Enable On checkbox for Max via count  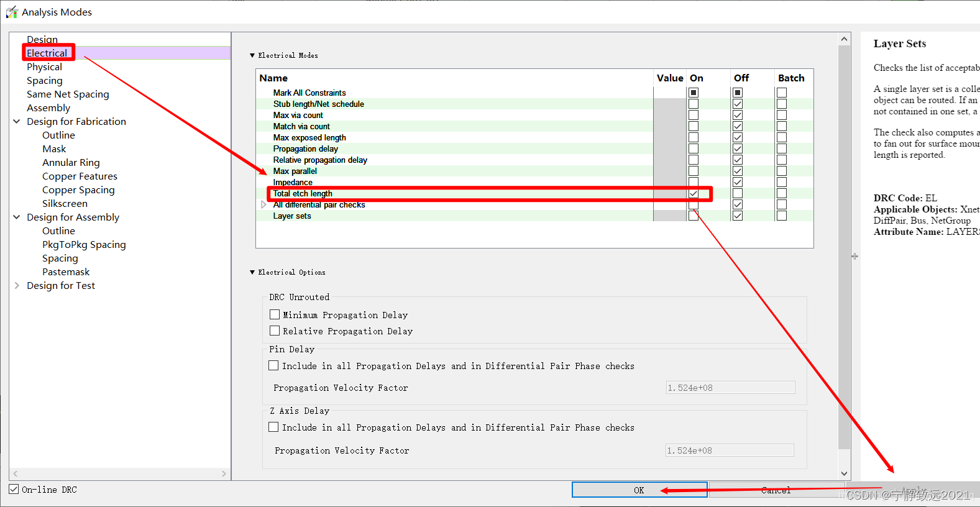click(x=694, y=115)
